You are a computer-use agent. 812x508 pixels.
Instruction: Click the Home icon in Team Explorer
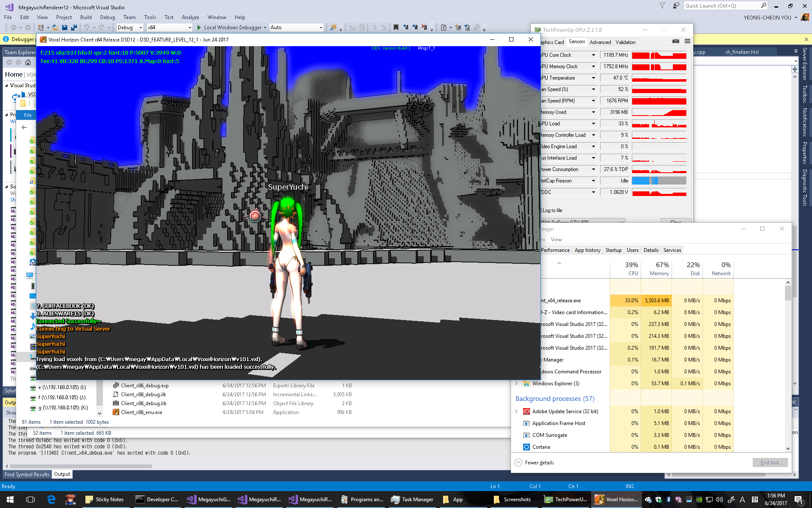pyautogui.click(x=28, y=62)
